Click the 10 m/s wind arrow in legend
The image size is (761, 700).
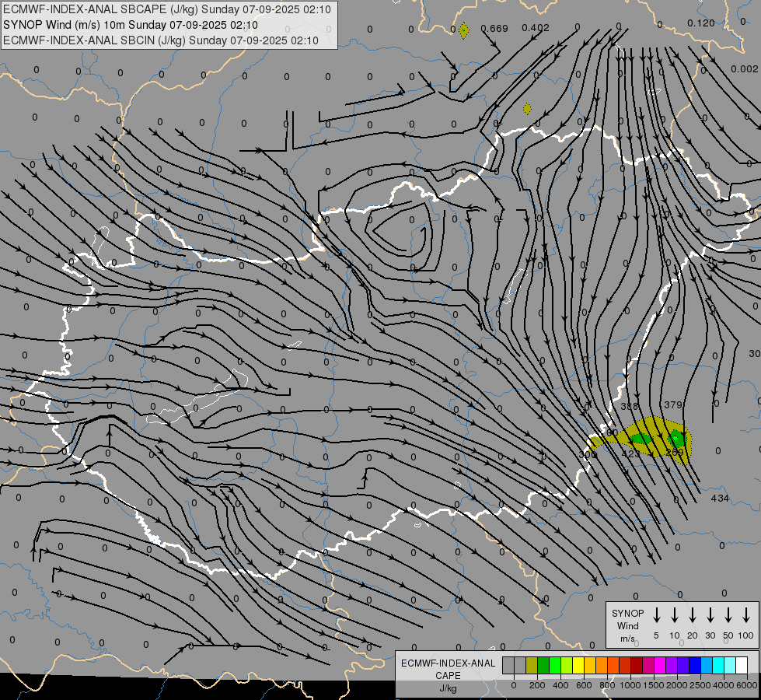point(674,615)
